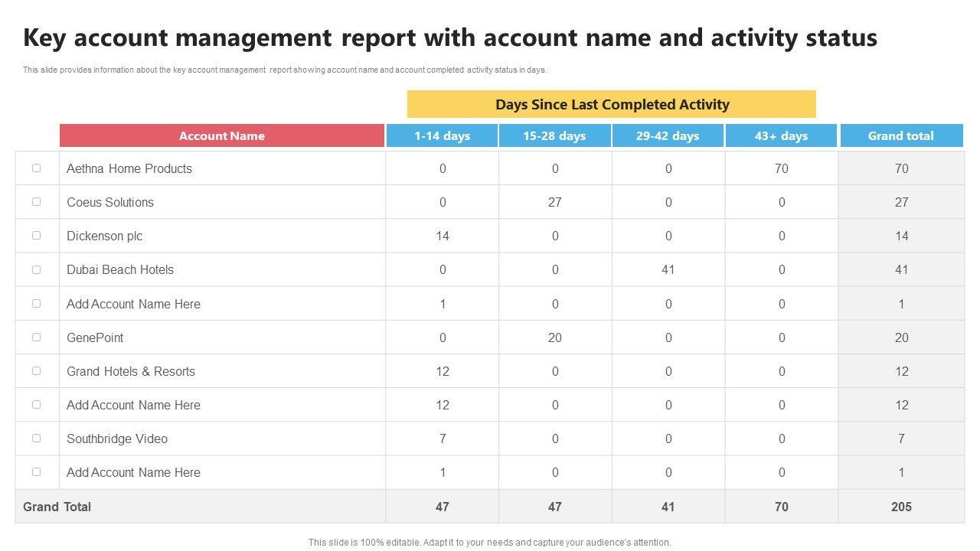Select the Southbridge Video account name
This screenshot has height=551, width=980.
tap(117, 439)
